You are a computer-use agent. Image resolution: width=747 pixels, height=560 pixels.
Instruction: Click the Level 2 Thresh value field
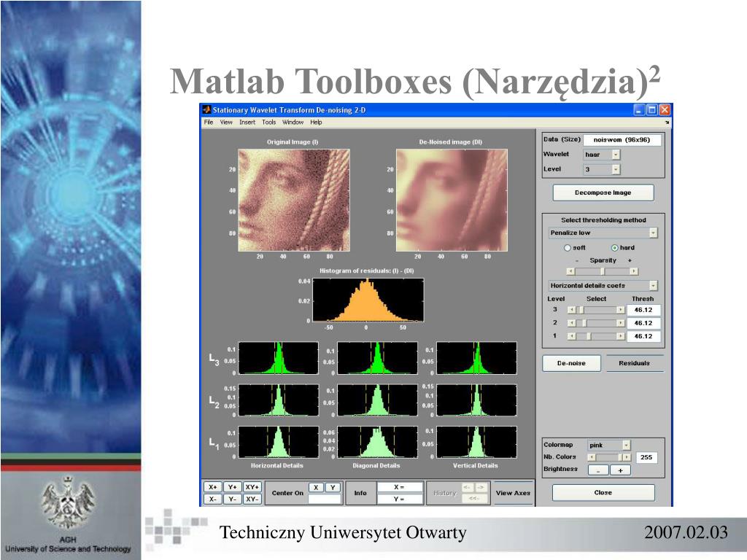pos(643,323)
